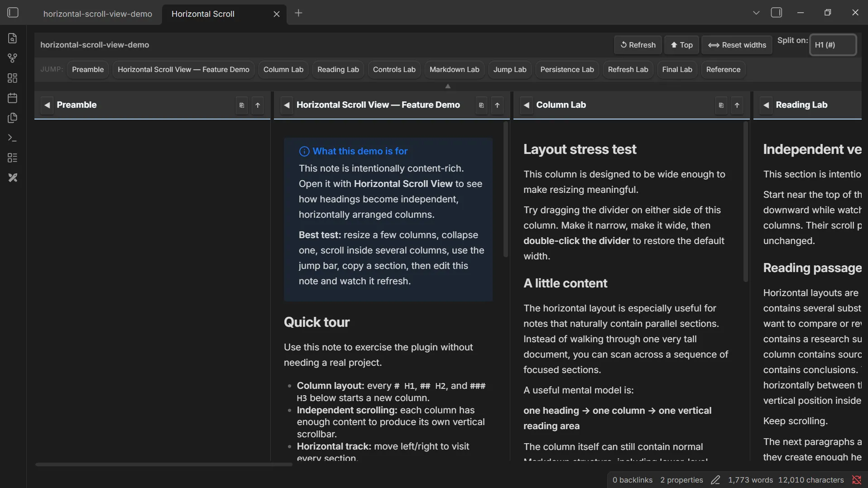Click the 'What this demo is for' callout title
The width and height of the screenshot is (868, 488).
pos(360,151)
